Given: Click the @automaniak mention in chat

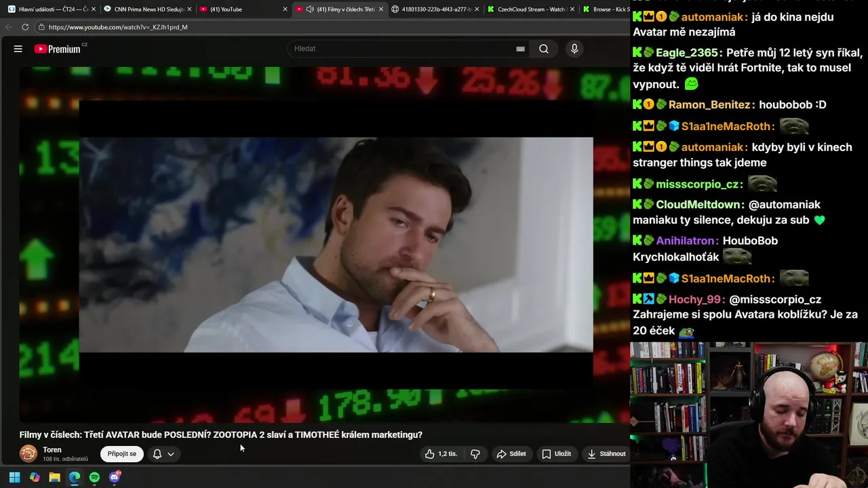Looking at the screenshot, I should point(785,205).
